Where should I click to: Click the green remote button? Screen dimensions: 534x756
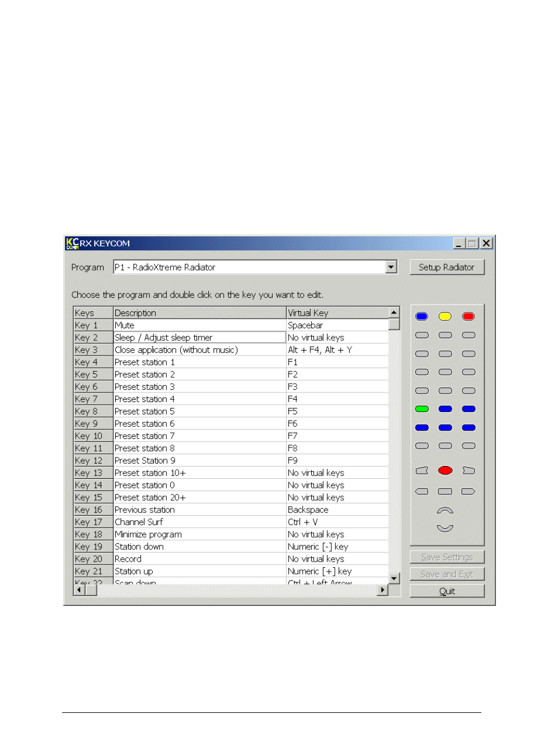[x=422, y=409]
